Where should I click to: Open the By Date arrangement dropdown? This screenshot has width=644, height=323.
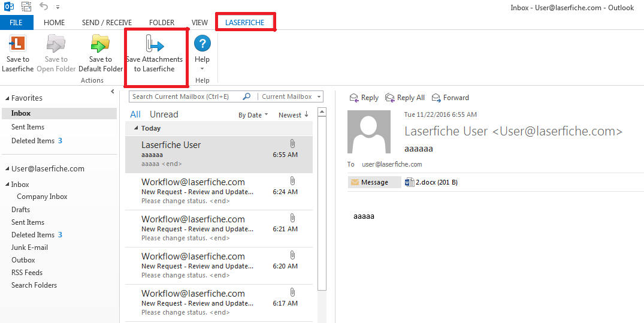(253, 115)
